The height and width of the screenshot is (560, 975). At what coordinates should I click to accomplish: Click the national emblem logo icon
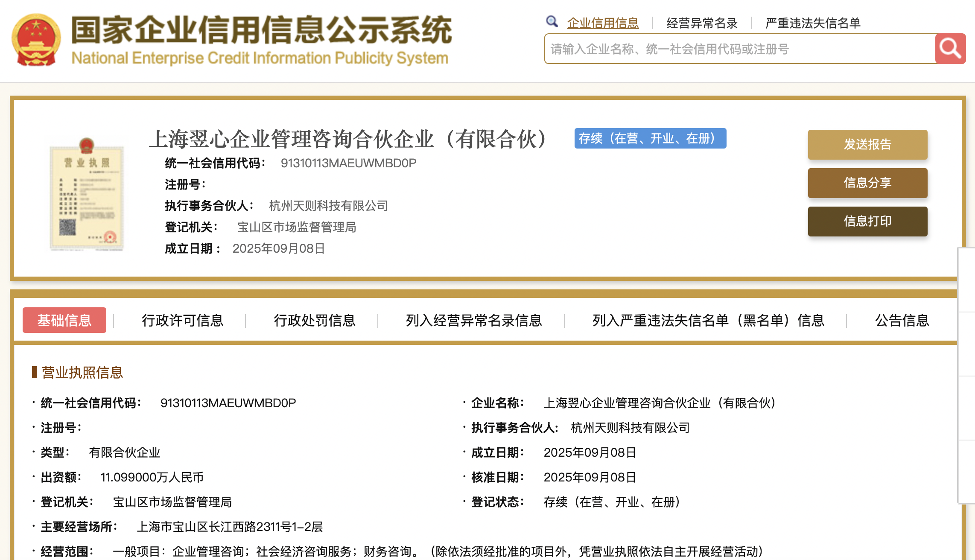pos(36,40)
